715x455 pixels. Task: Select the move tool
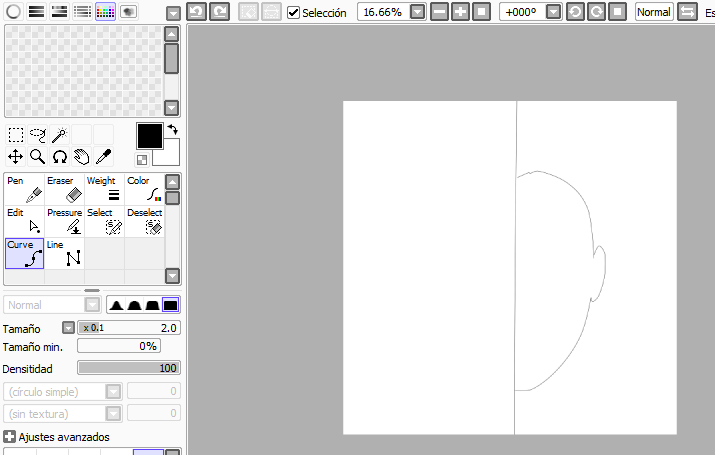16,156
